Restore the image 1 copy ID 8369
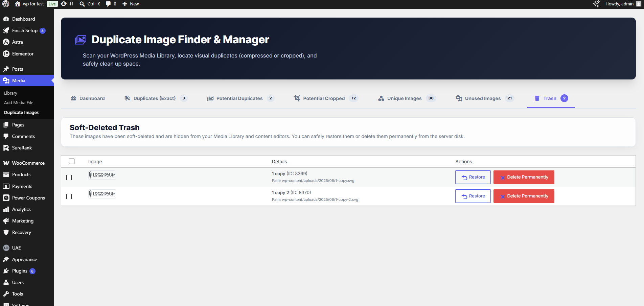This screenshot has width=644, height=306. click(473, 177)
